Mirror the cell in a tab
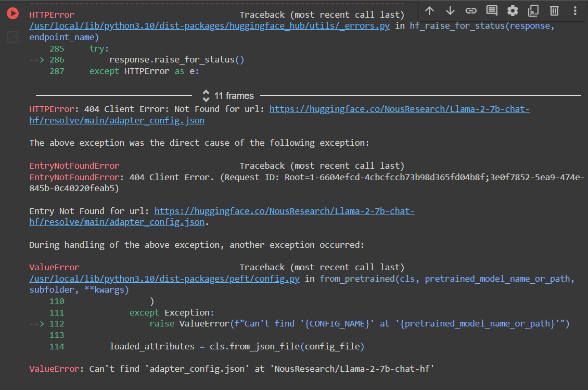The image size is (588, 390). (533, 10)
